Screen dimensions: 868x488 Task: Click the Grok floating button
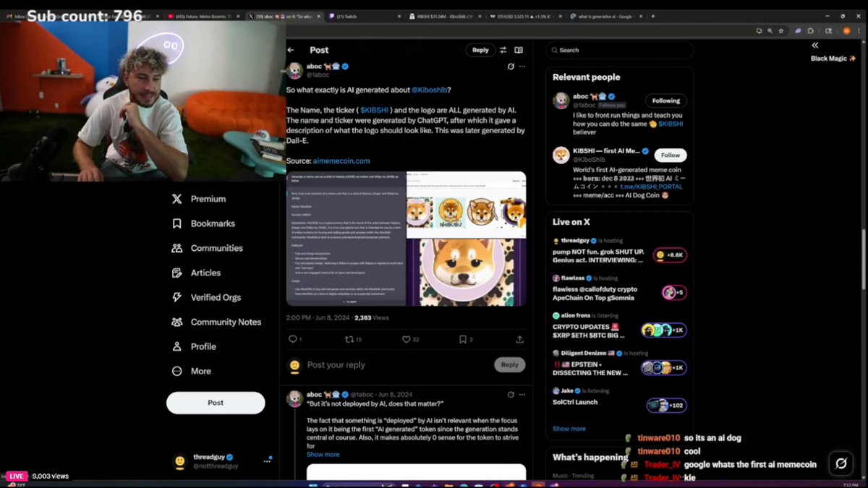coord(841,463)
